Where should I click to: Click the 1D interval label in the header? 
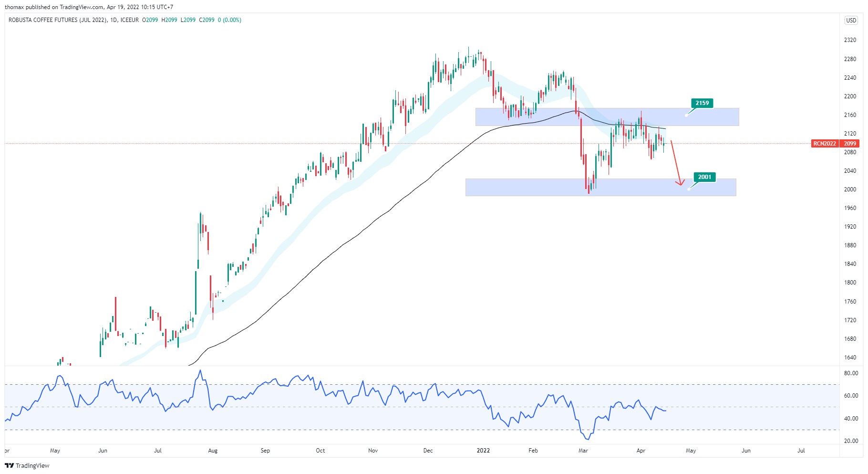(114, 20)
